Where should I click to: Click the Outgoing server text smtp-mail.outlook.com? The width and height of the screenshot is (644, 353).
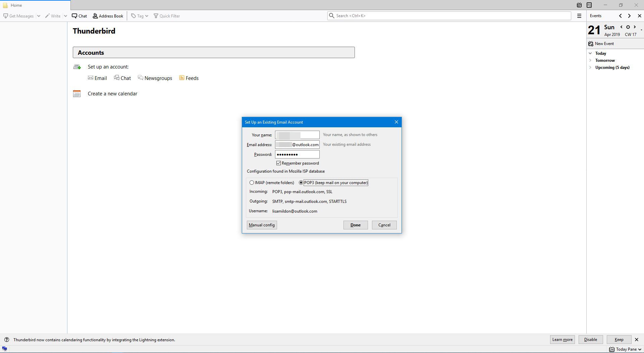click(306, 202)
